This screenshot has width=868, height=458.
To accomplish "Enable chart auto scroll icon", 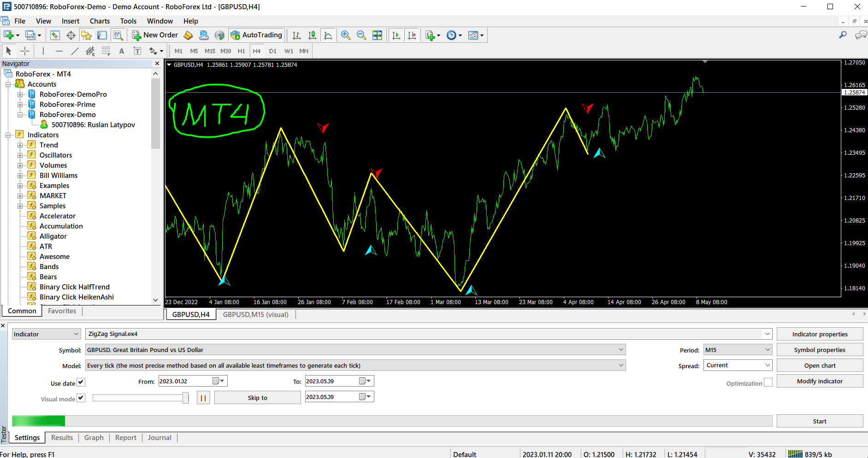I will (396, 35).
